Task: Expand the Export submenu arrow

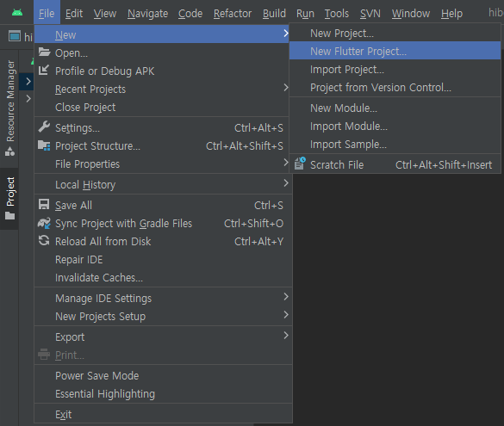Action: point(286,336)
